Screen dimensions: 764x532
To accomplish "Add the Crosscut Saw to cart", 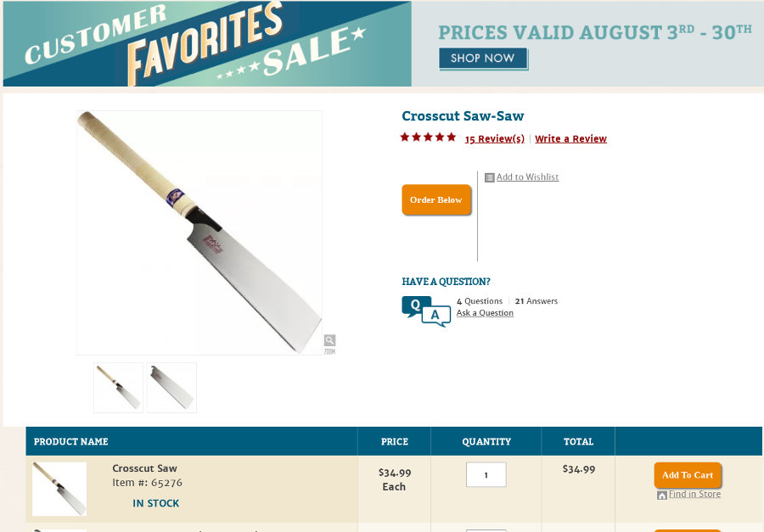I will point(688,475).
